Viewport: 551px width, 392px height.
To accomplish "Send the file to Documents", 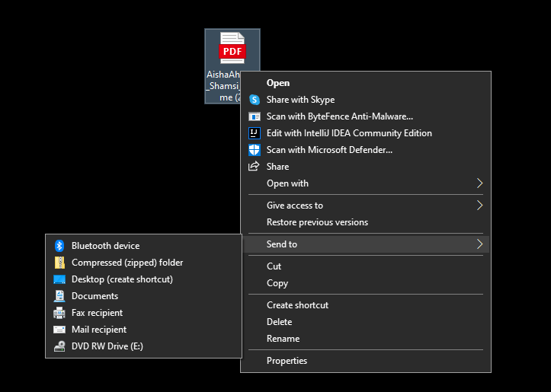I will 95,296.
